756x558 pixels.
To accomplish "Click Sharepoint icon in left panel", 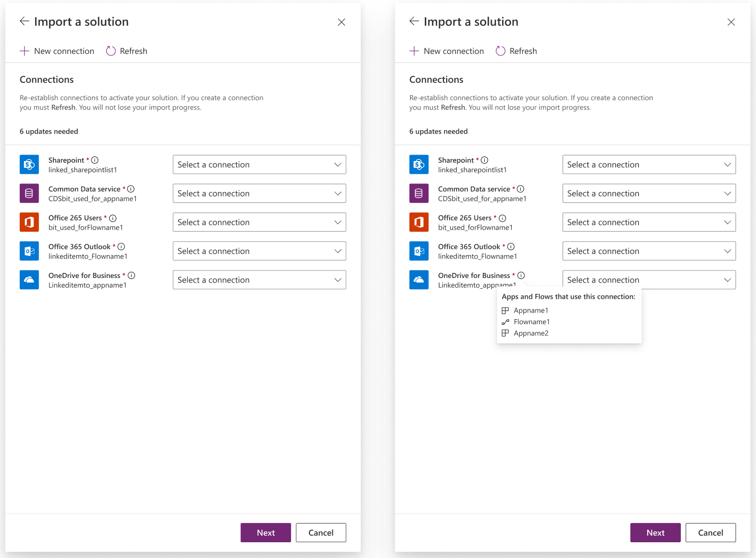I will 29,165.
